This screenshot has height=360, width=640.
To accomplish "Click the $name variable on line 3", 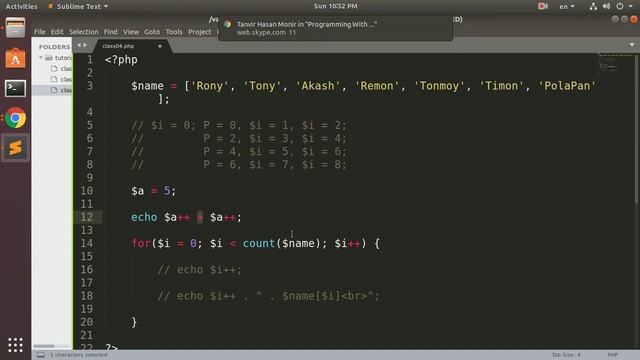I will point(147,86).
